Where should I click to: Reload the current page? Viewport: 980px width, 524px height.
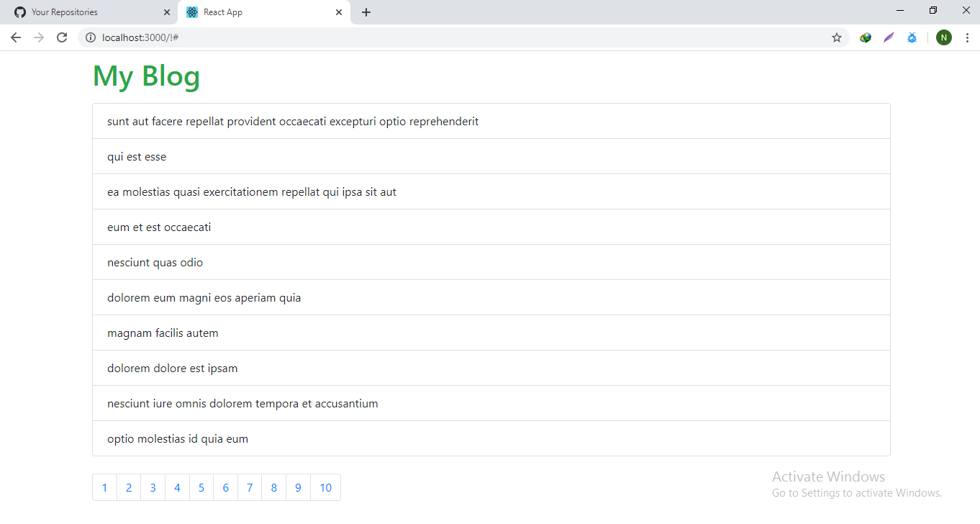point(62,37)
